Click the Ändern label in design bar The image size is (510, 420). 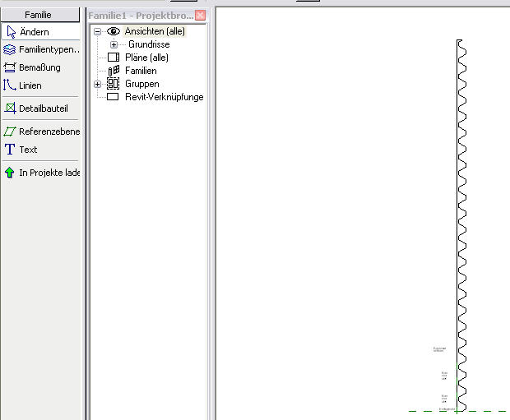[x=35, y=32]
